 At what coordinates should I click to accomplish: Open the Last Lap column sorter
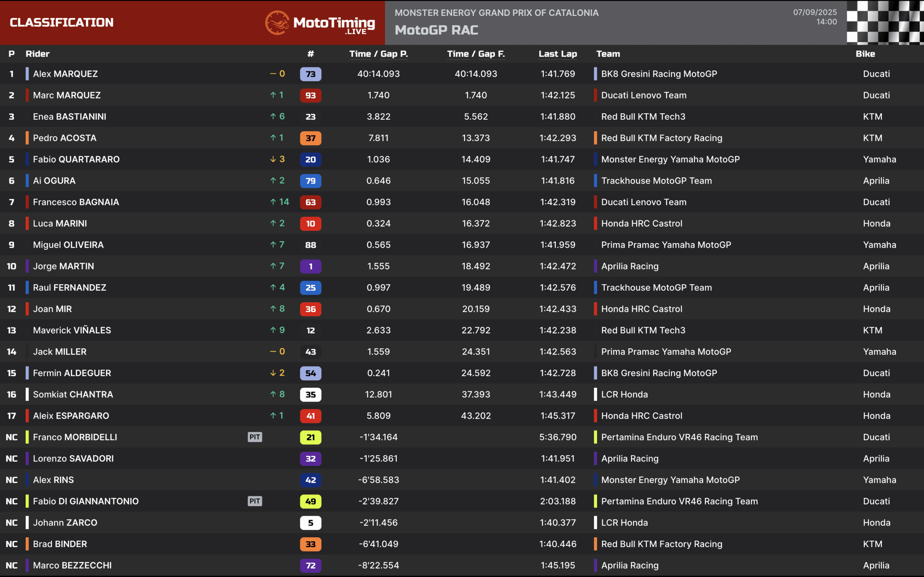[557, 54]
